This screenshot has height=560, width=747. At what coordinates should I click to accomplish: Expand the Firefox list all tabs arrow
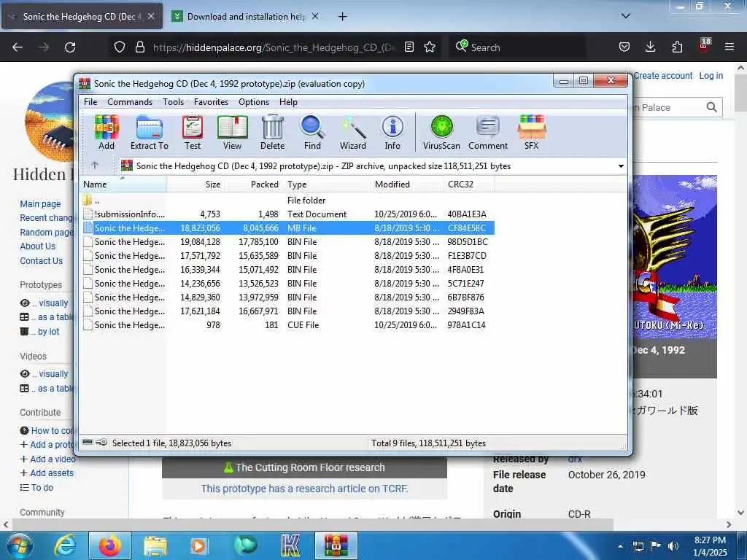coord(626,16)
